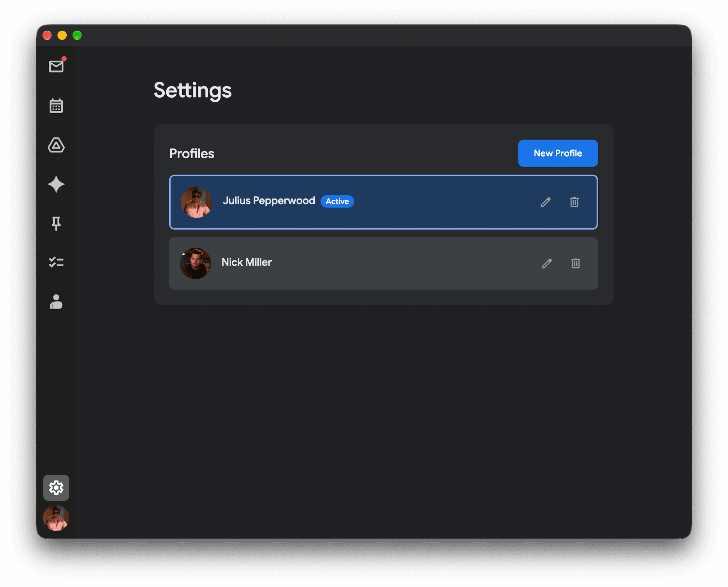728x587 pixels.
Task: Open the Gemini sparkle icon in sidebar
Action: pyautogui.click(x=56, y=184)
